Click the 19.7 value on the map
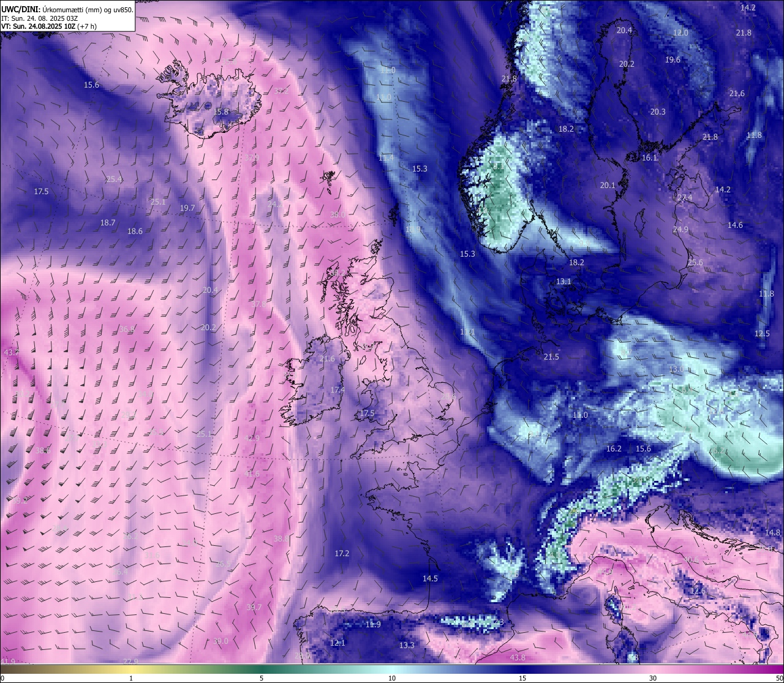Image resolution: width=784 pixels, height=683 pixels. (187, 208)
